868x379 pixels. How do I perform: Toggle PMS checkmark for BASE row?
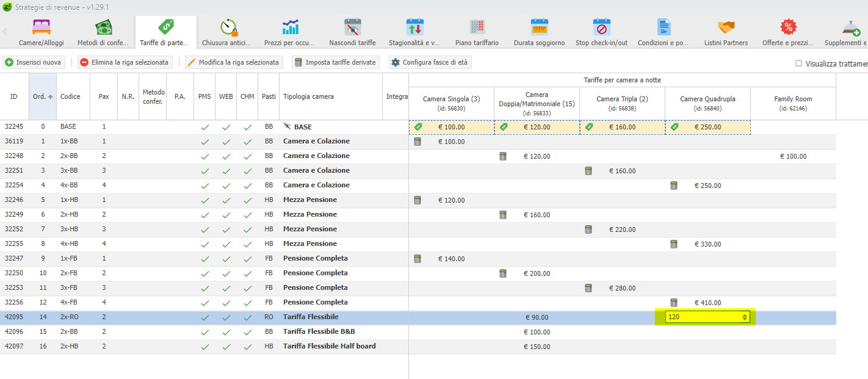[x=205, y=127]
